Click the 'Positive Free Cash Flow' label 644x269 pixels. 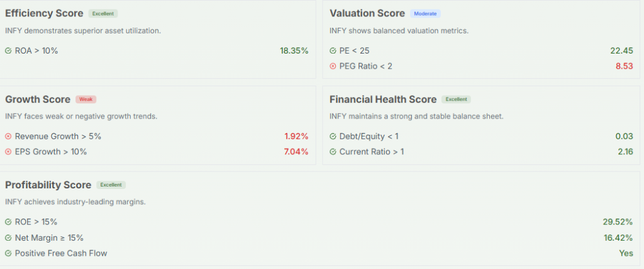pyautogui.click(x=61, y=253)
